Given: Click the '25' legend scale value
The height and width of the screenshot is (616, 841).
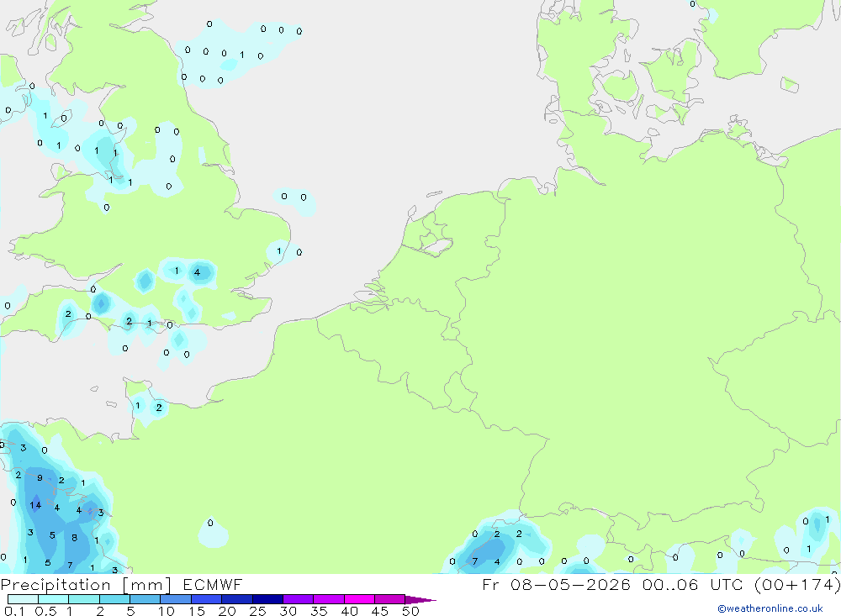Looking at the screenshot, I should click(258, 611).
